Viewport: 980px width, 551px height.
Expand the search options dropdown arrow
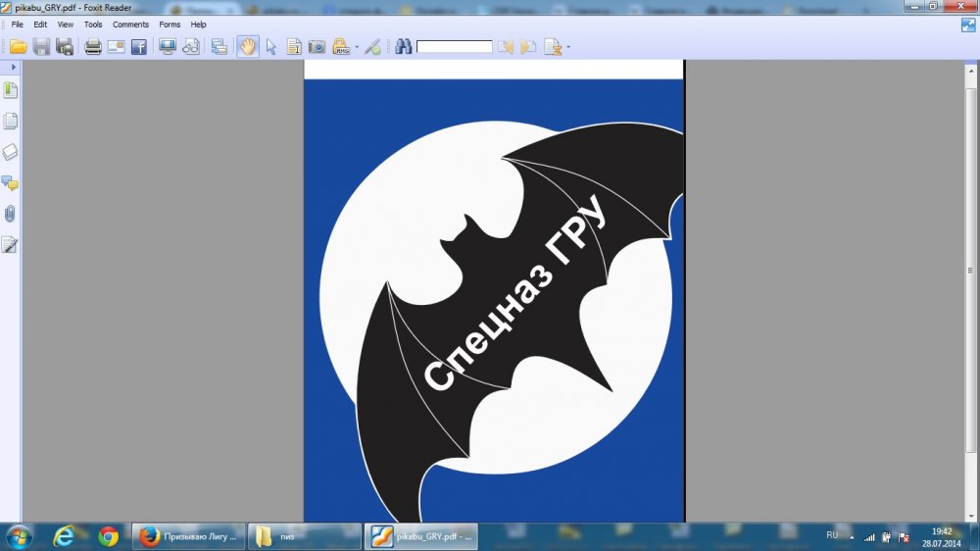pos(568,47)
